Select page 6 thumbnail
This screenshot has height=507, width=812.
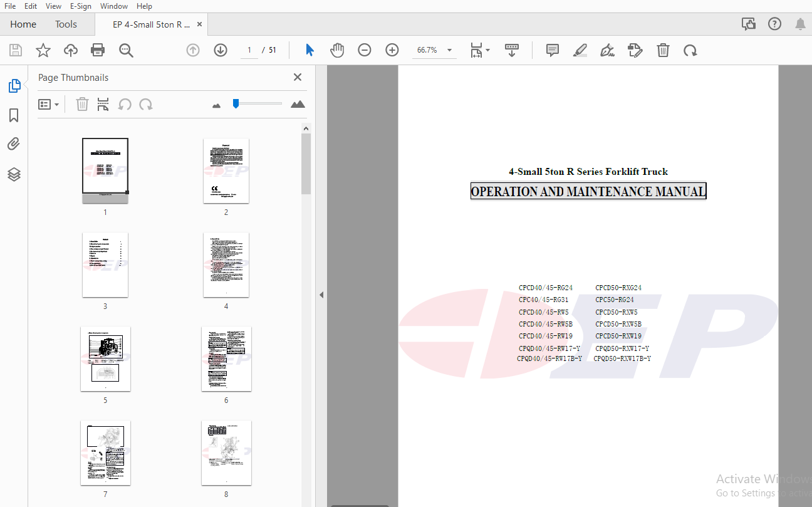(x=226, y=358)
